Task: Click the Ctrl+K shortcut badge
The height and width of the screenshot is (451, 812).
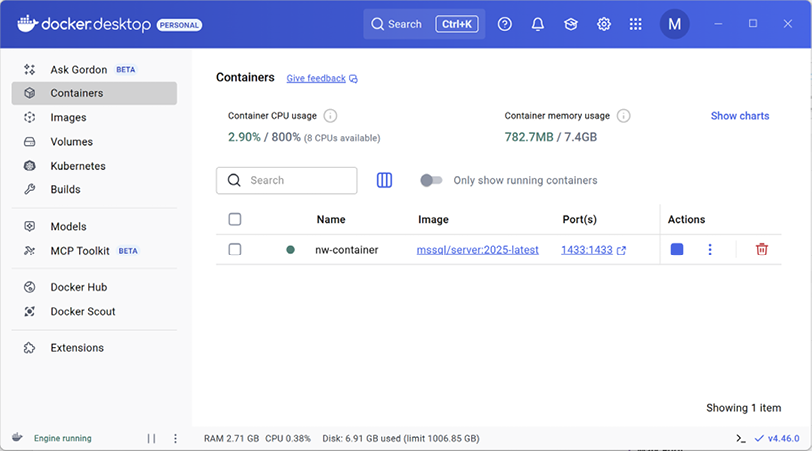Action: pos(457,24)
